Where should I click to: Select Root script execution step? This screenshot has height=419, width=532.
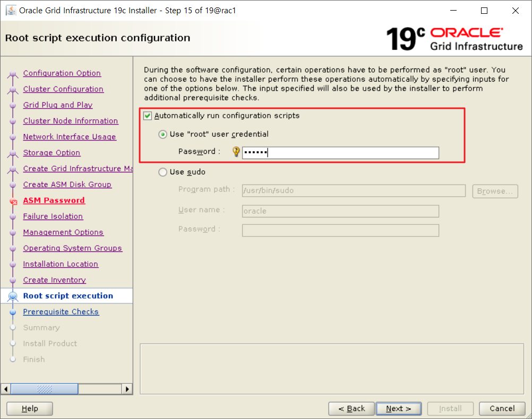[68, 296]
